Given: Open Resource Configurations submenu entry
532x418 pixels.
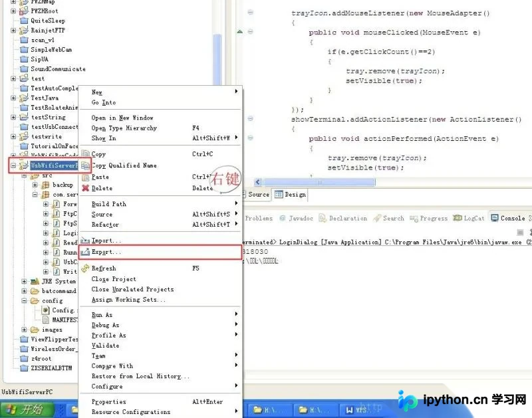Looking at the screenshot, I should [x=160, y=412].
